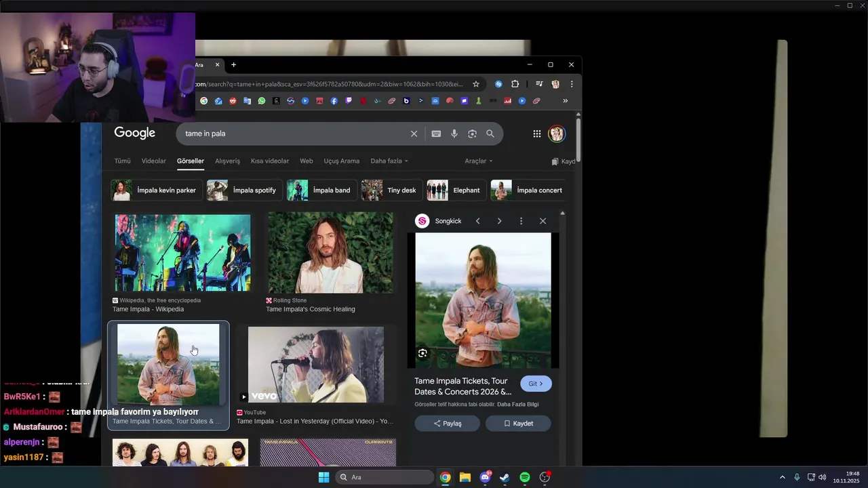The image size is (868, 488).
Task: Click the Kaydet save button
Action: tap(518, 424)
